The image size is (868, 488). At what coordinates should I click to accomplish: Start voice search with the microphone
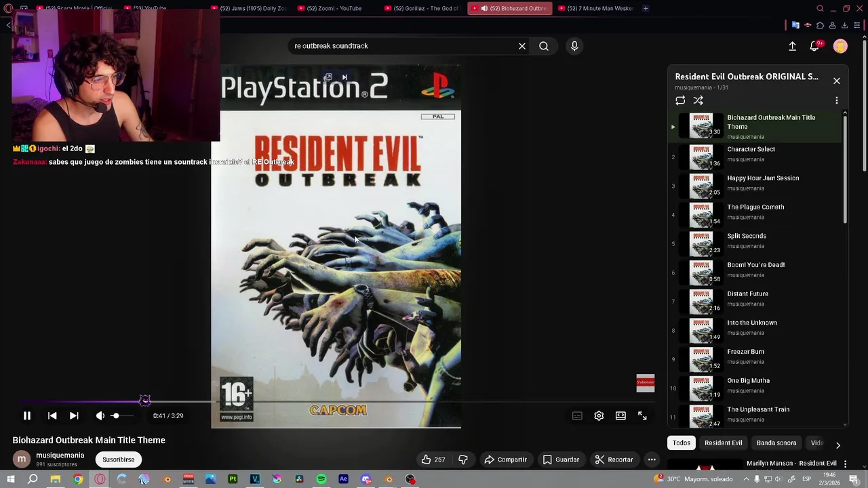574,46
